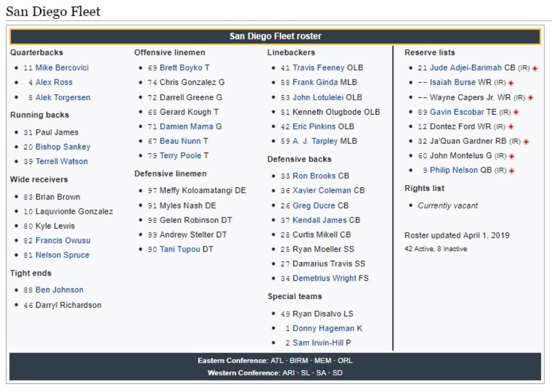Click injury icon beside Ja'Quan Gardner
Screen dimensions: 552x392
click(x=526, y=142)
